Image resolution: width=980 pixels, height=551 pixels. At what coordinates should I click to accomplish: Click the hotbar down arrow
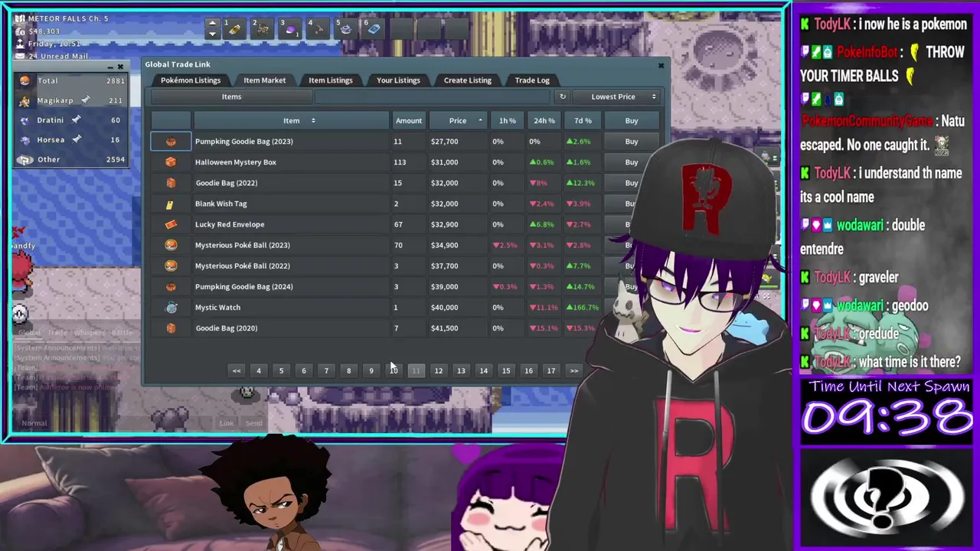point(213,34)
